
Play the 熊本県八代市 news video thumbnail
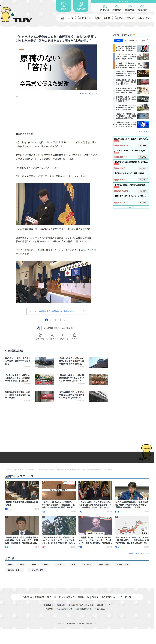click(22, 526)
